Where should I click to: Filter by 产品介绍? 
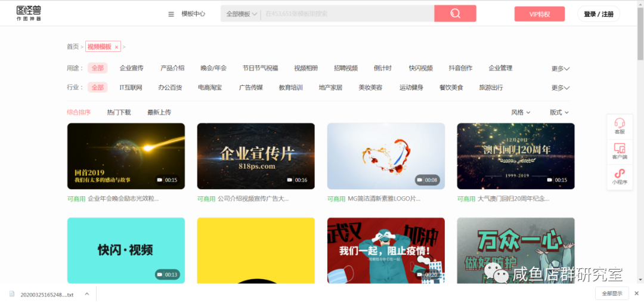click(x=172, y=68)
